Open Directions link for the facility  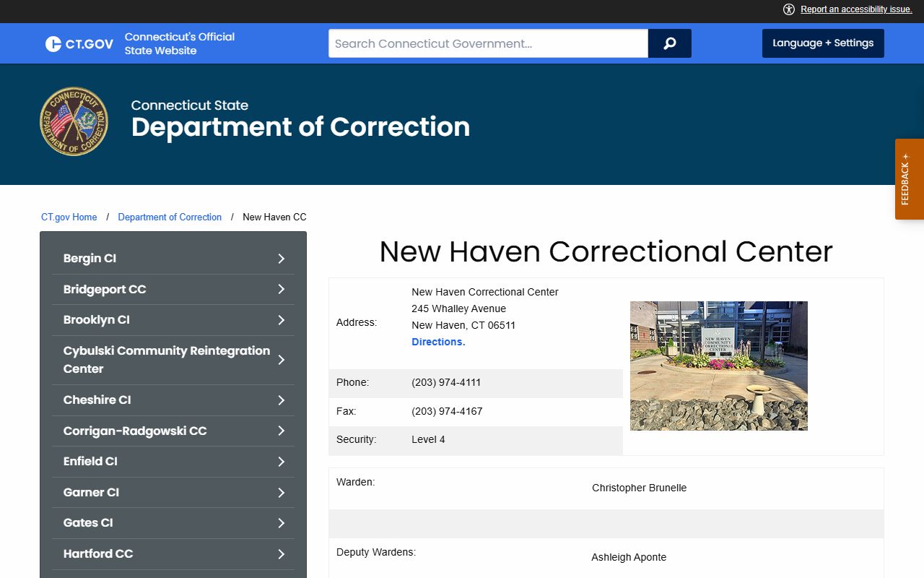[438, 342]
